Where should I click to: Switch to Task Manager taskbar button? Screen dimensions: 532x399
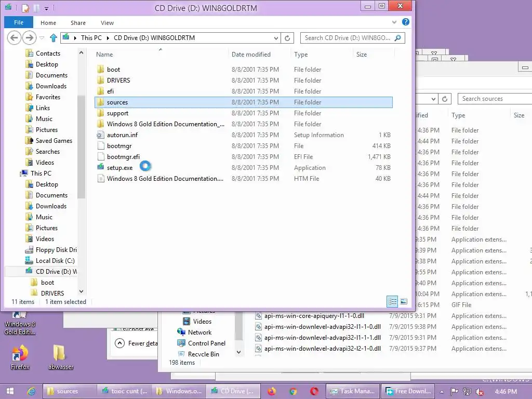click(353, 391)
